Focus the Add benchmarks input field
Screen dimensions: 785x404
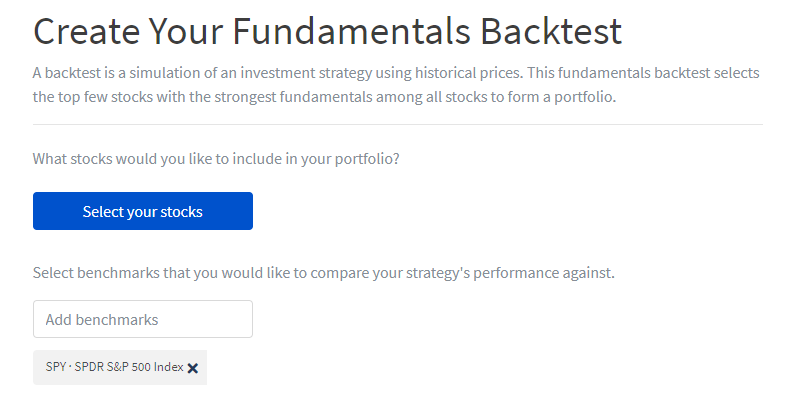pyautogui.click(x=142, y=319)
